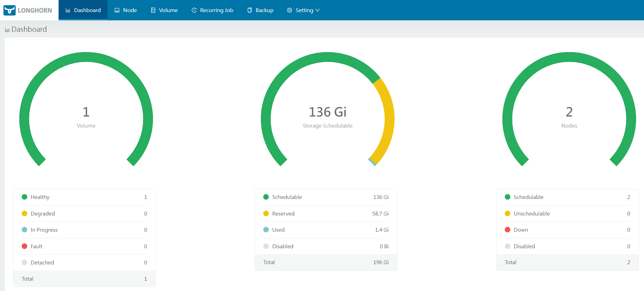Screen dimensions: 644x291
Task: Click the Volume database icon in navbar
Action: [153, 10]
